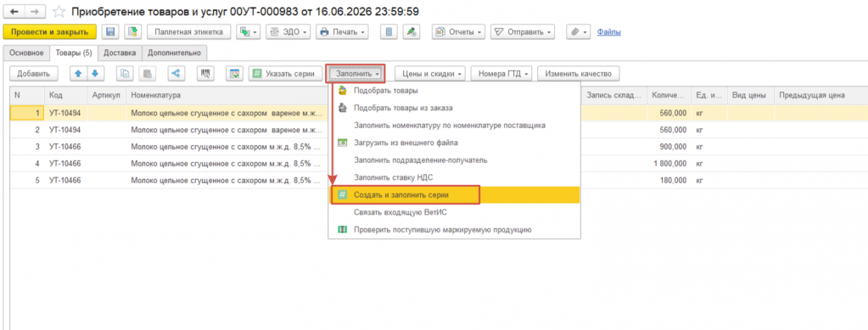Open the Отправить dropdown
The image size is (868, 330).
tap(522, 32)
